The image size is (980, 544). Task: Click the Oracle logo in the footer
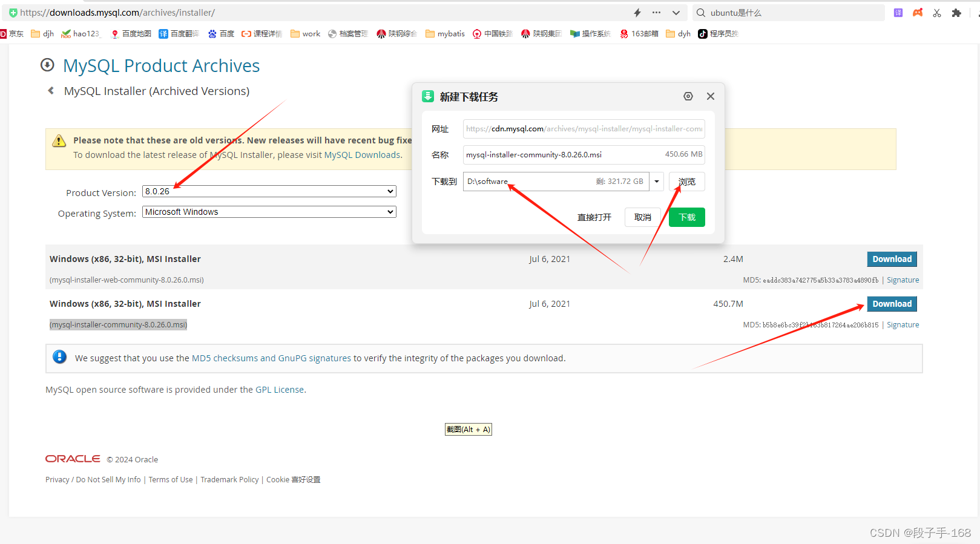[x=73, y=459]
